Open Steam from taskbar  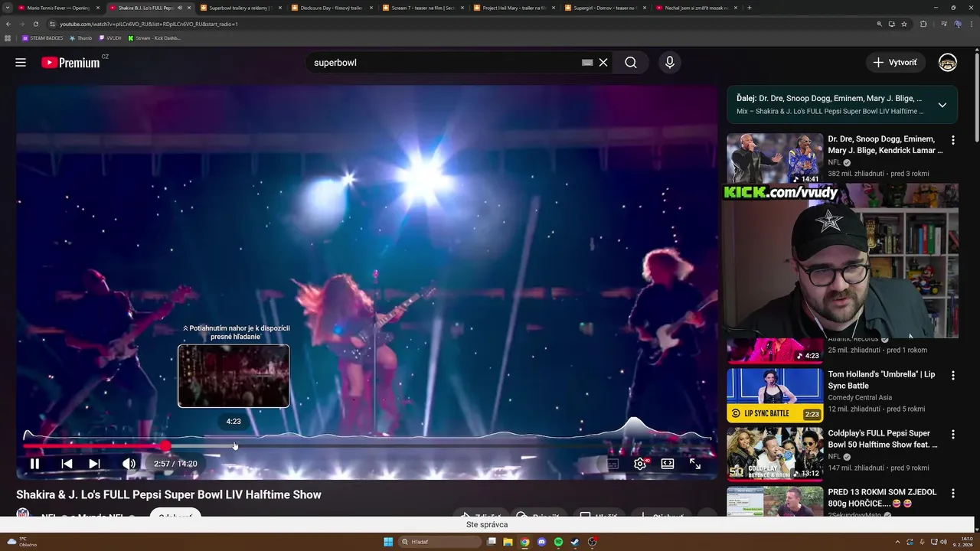click(x=575, y=542)
